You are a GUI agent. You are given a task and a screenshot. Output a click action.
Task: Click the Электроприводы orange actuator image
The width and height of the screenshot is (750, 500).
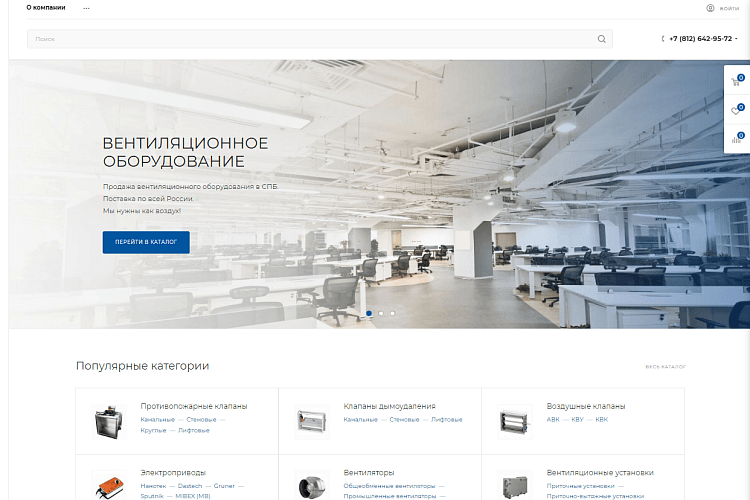tap(109, 486)
